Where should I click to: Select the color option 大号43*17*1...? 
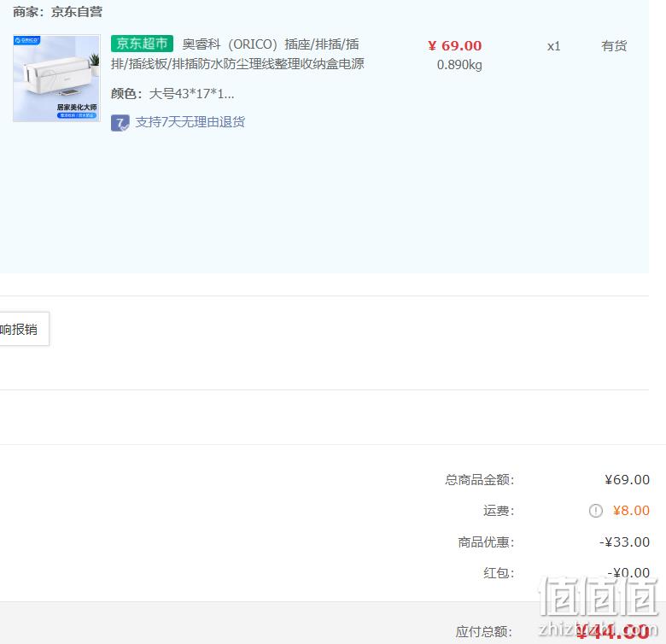[191, 93]
